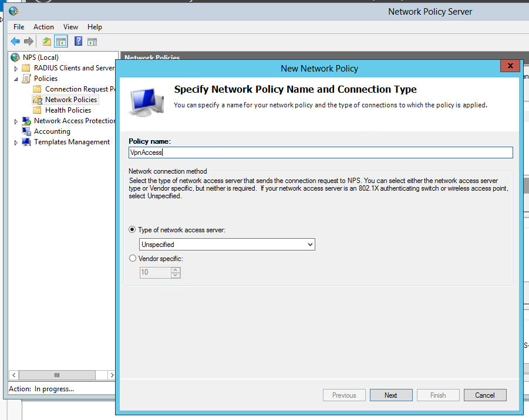Select the Accounting tree item
Image resolution: width=529 pixels, height=420 pixels.
[52, 131]
